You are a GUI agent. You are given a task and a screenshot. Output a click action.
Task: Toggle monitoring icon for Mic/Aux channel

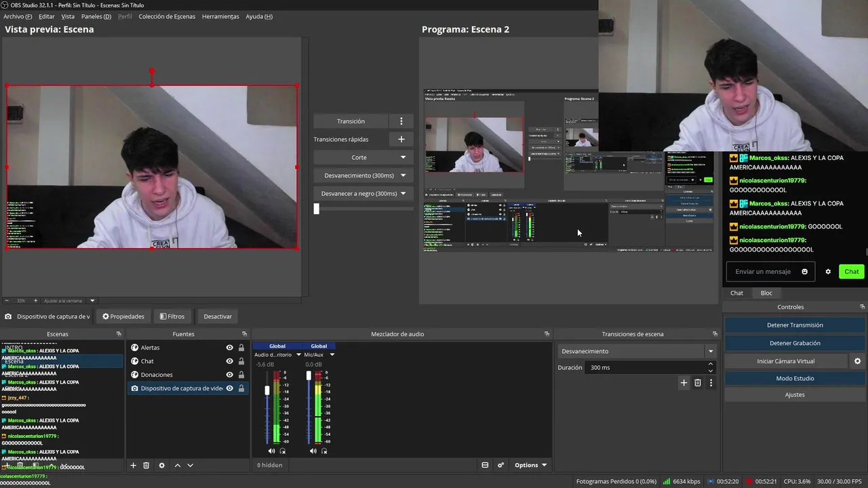point(324,451)
